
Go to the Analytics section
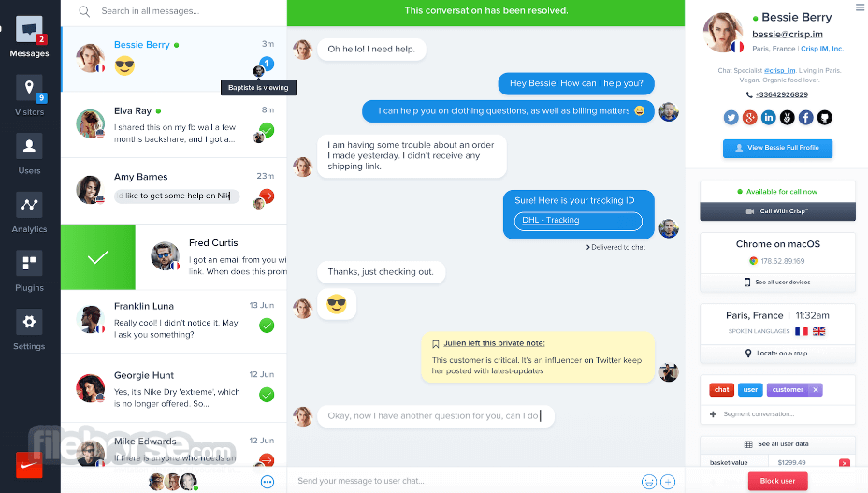coord(29,204)
